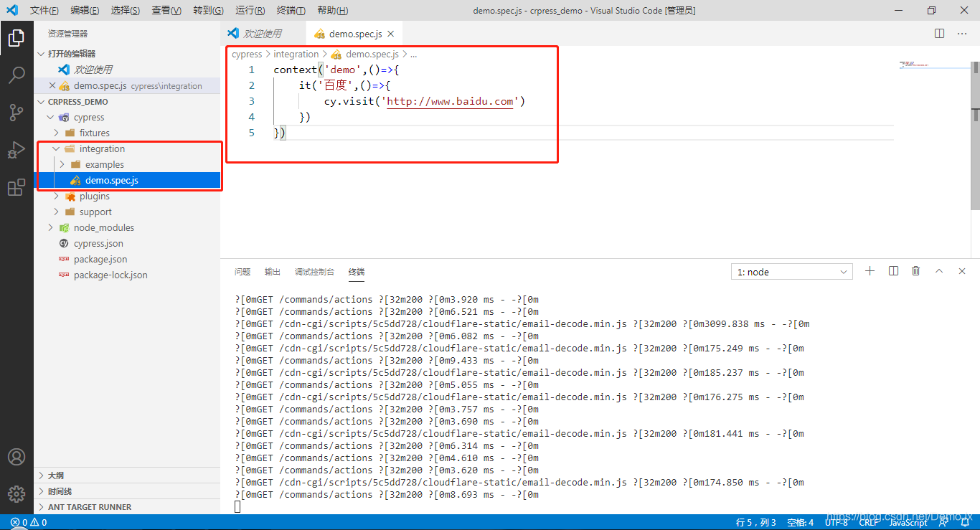Screen dimensions: 980x530
Task: Open the Accounts menu icon
Action: (x=17, y=457)
